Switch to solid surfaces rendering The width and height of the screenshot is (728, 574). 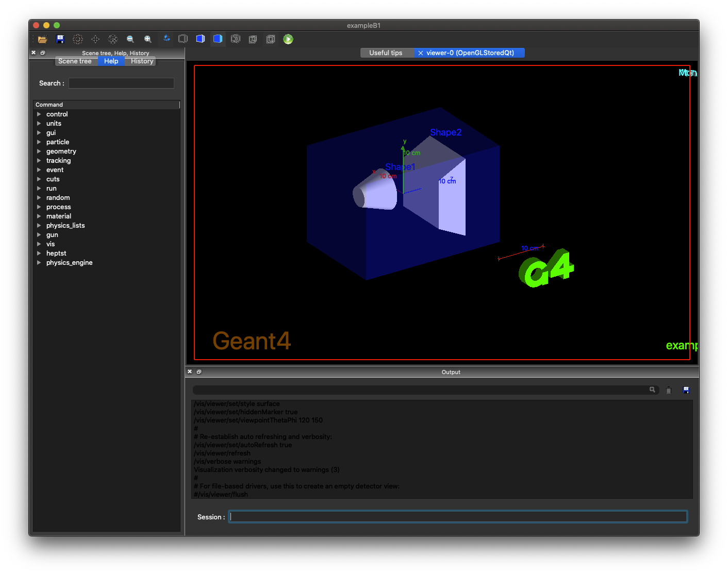tap(218, 39)
